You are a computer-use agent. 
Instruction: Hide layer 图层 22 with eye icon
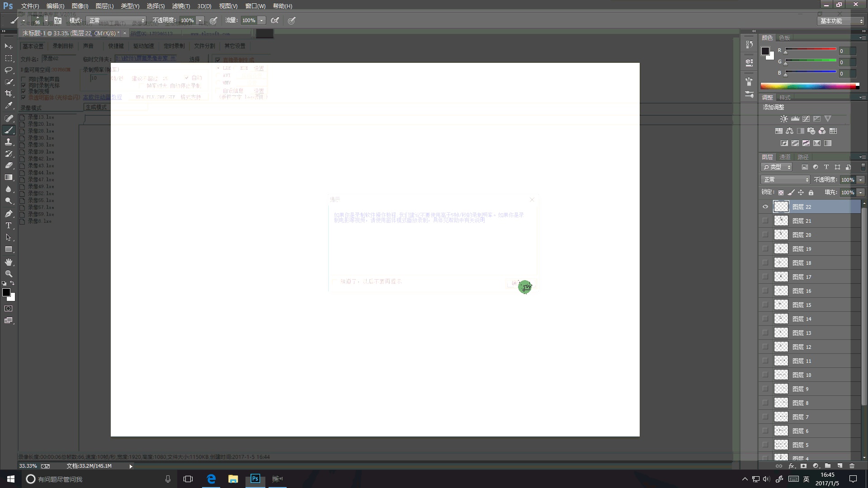[765, 207]
